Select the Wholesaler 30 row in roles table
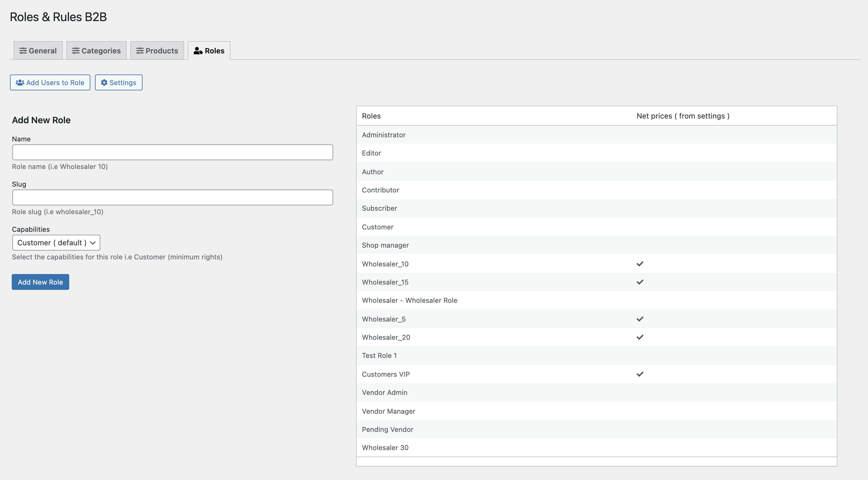868x480 pixels. click(x=385, y=448)
